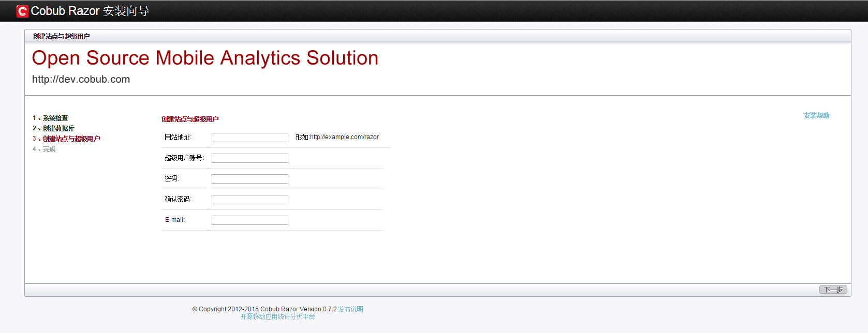
Task: Click the 确认密码 field label
Action: point(178,199)
